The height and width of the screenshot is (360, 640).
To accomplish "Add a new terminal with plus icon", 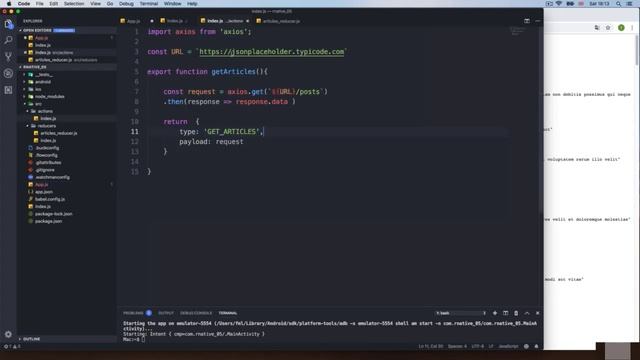I will [x=495, y=313].
